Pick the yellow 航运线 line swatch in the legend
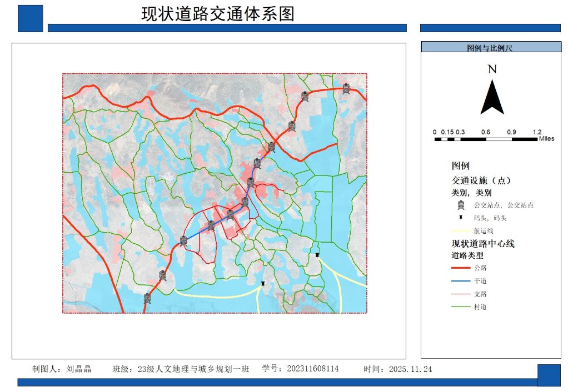Viewport: 568px width, 392px height. [x=461, y=230]
